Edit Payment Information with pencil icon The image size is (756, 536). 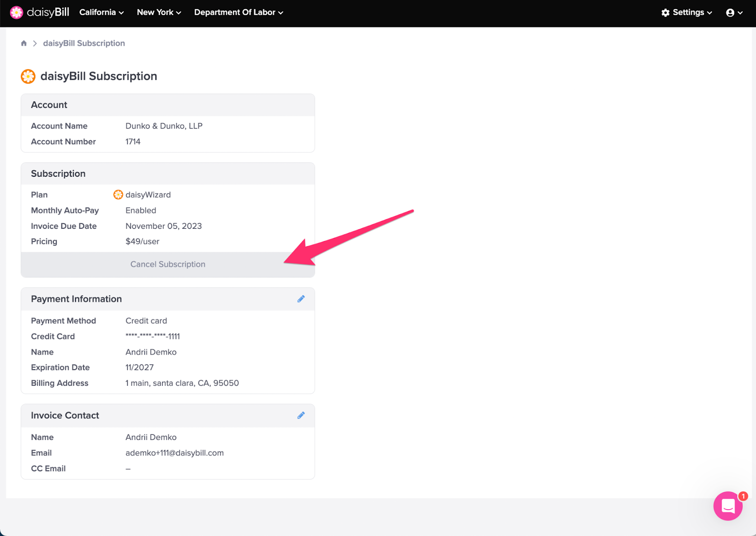[x=301, y=299]
